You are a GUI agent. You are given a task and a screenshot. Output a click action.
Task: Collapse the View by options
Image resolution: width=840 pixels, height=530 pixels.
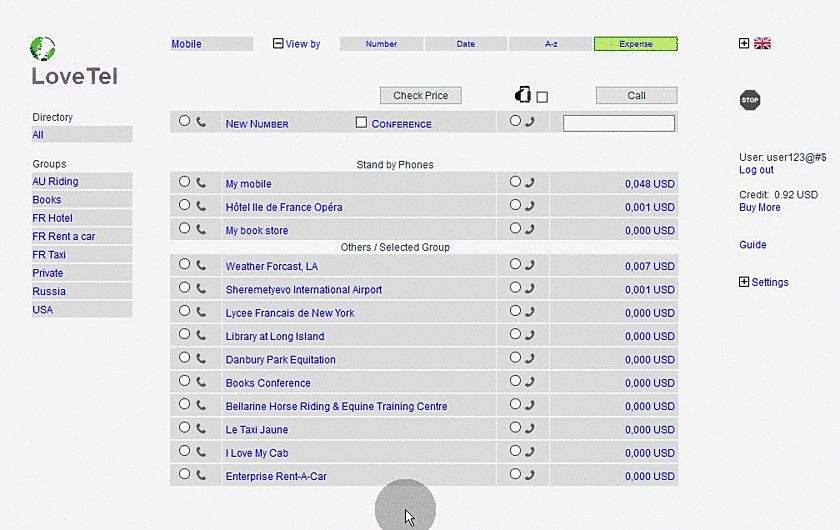[278, 44]
